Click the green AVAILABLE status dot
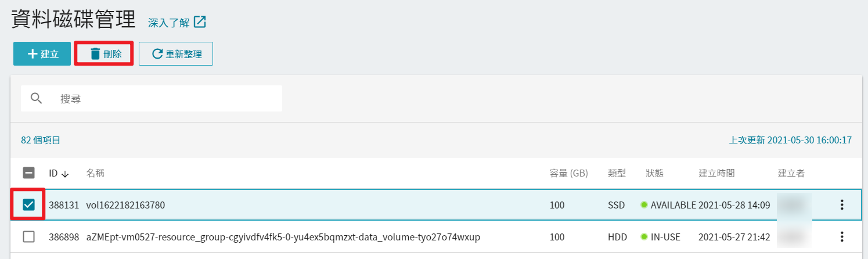868x259 pixels. pos(644,204)
